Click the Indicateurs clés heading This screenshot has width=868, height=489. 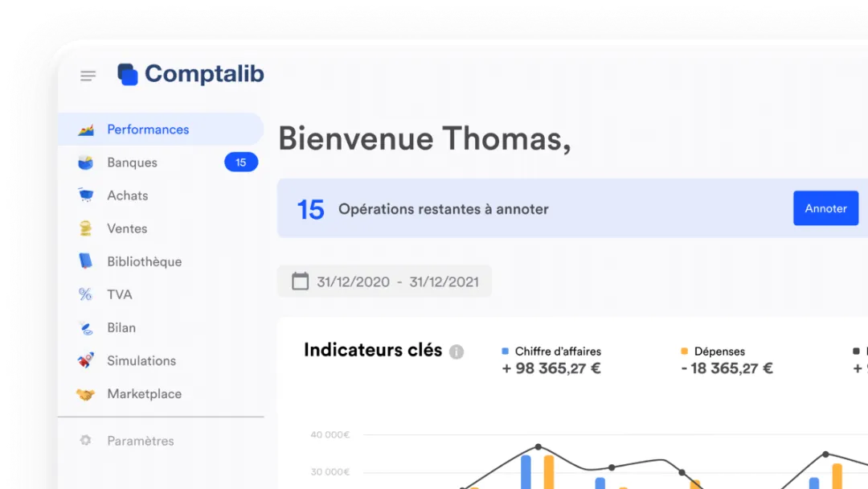coord(373,350)
